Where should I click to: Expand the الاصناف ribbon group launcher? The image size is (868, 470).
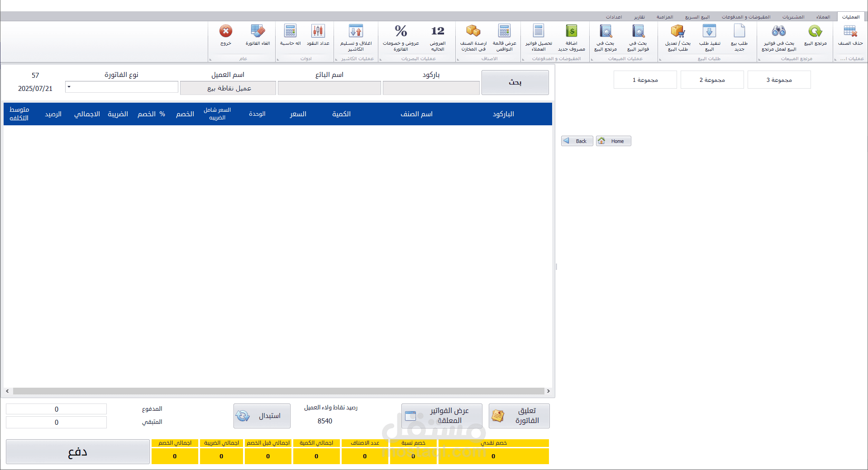tap(458, 59)
